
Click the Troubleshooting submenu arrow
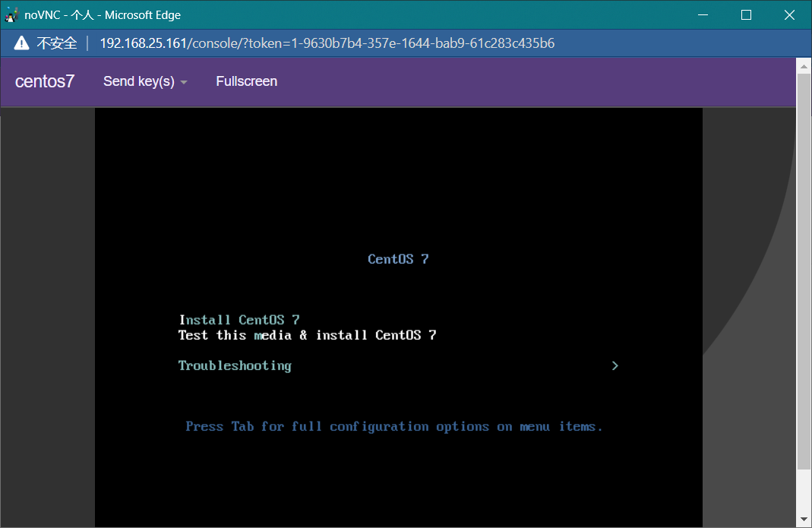[x=615, y=366]
